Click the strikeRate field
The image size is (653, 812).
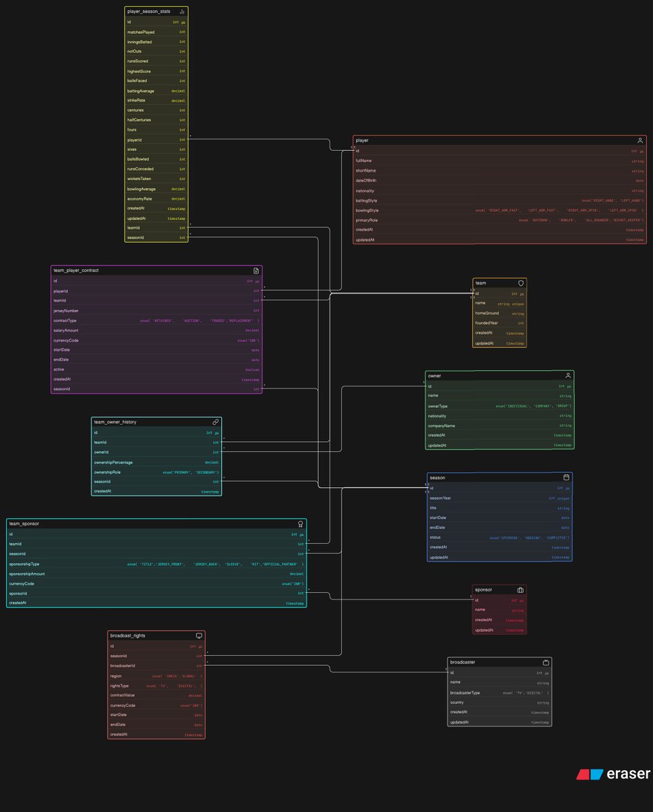156,100
